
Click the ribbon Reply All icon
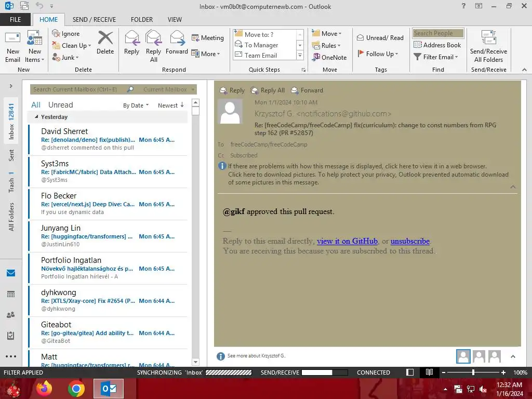[153, 47]
